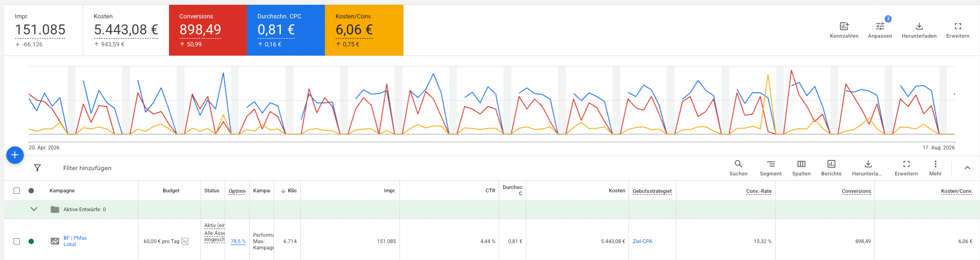This screenshot has height=260, width=980.
Task: Click Conversions cell 898,49 in table
Action: coord(863,241)
